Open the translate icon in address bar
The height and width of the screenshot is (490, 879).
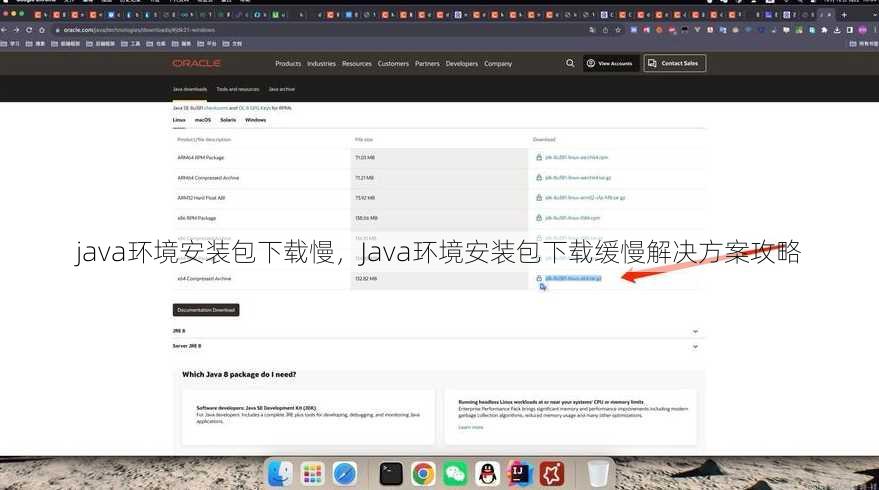click(592, 30)
